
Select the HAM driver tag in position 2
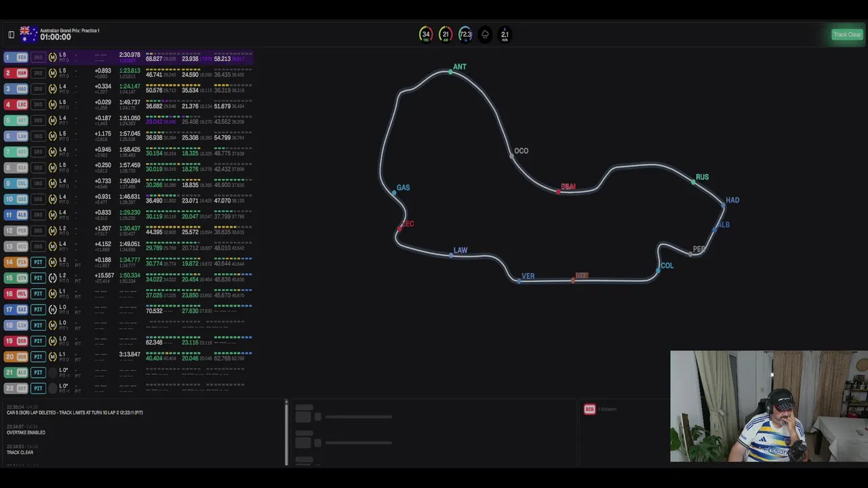pyautogui.click(x=16, y=73)
